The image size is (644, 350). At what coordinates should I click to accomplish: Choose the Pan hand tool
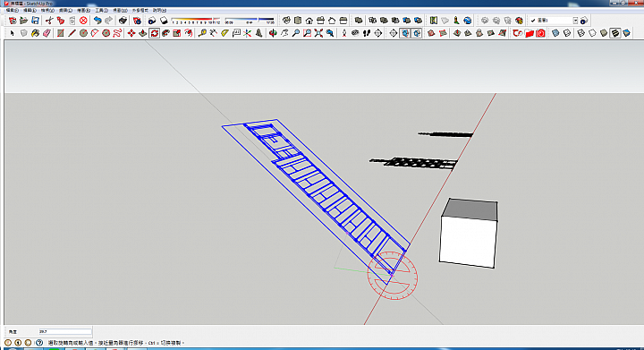pos(284,33)
